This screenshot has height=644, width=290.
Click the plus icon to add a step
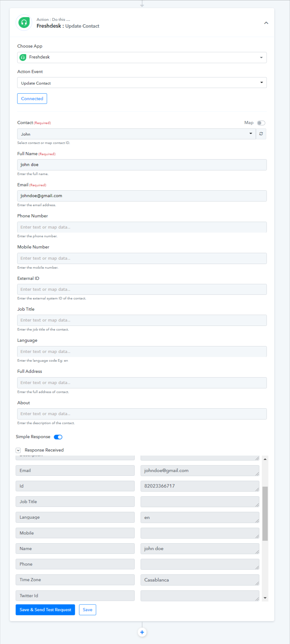click(x=142, y=632)
